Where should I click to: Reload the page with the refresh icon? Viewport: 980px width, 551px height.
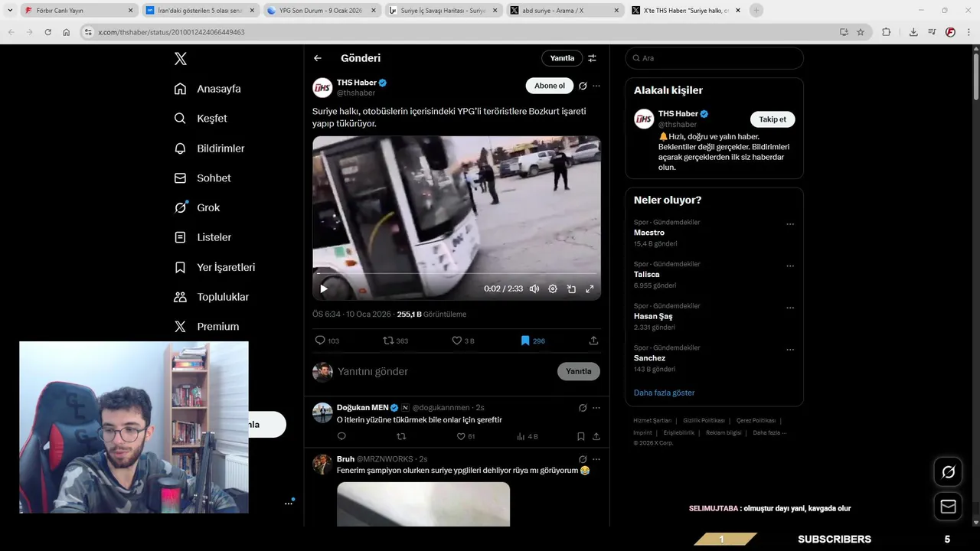pyautogui.click(x=47, y=32)
